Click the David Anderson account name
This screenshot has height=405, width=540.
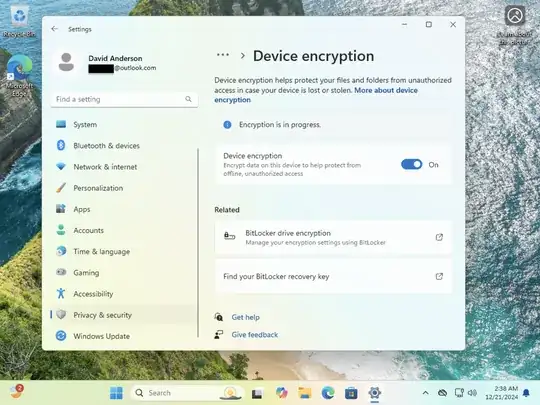pyautogui.click(x=115, y=58)
